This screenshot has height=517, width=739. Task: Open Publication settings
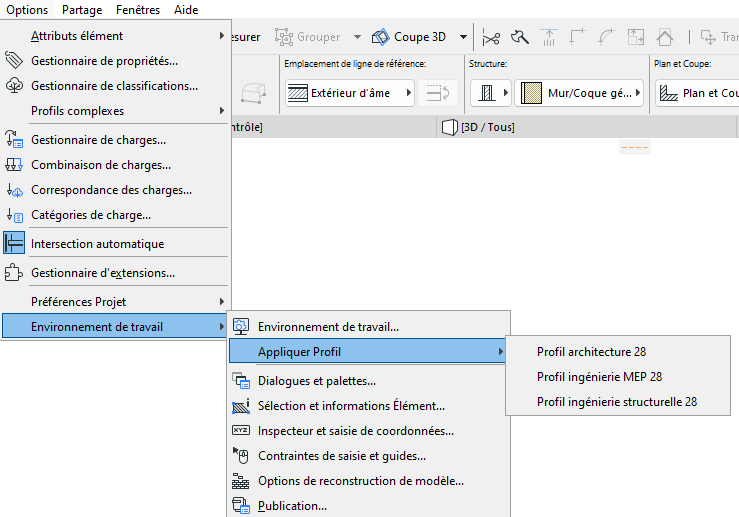pyautogui.click(x=369, y=506)
